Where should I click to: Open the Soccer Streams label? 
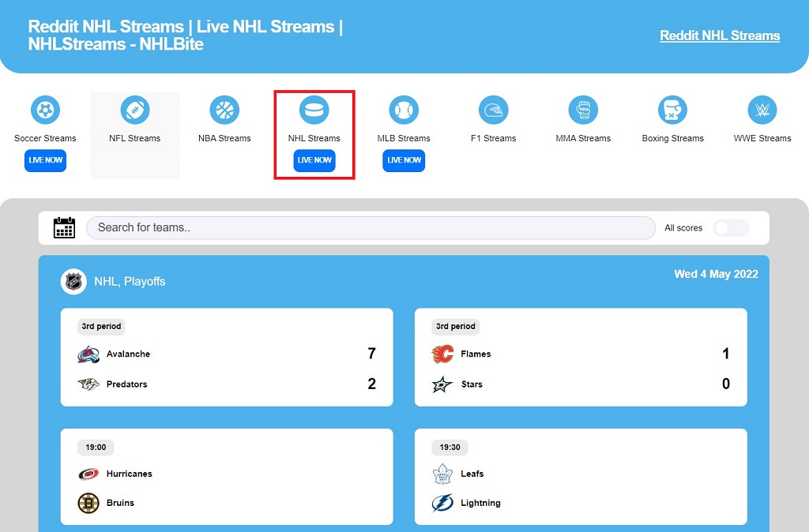[x=45, y=138]
